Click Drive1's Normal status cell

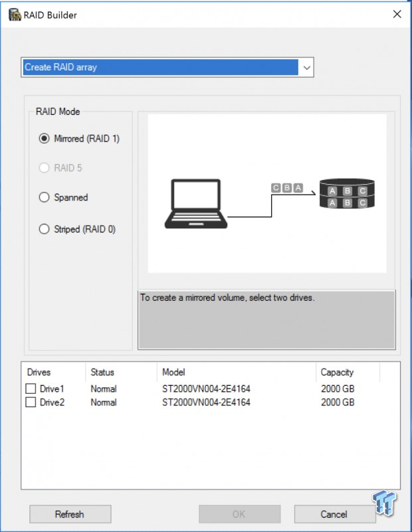(104, 389)
